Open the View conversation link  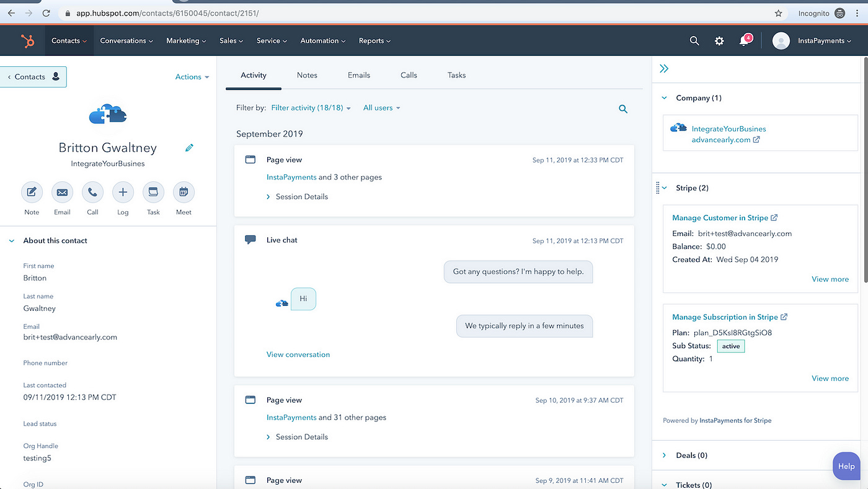pos(298,355)
